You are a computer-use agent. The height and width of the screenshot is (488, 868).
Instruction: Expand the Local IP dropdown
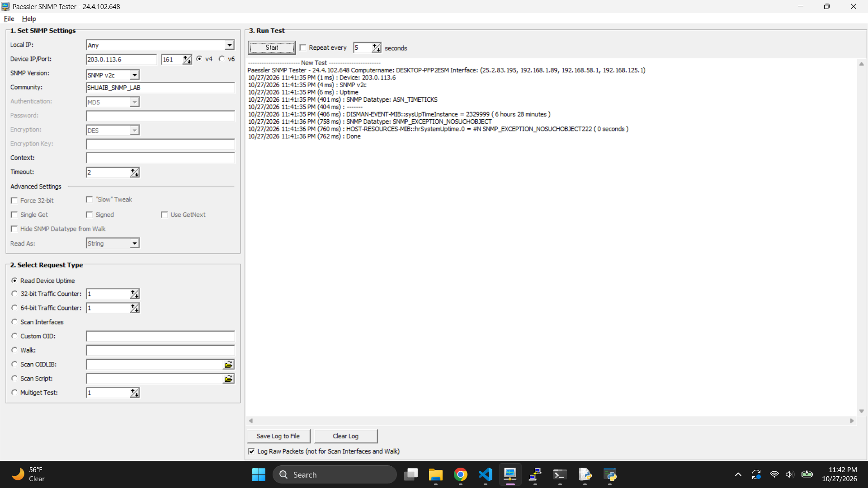pyautogui.click(x=230, y=45)
